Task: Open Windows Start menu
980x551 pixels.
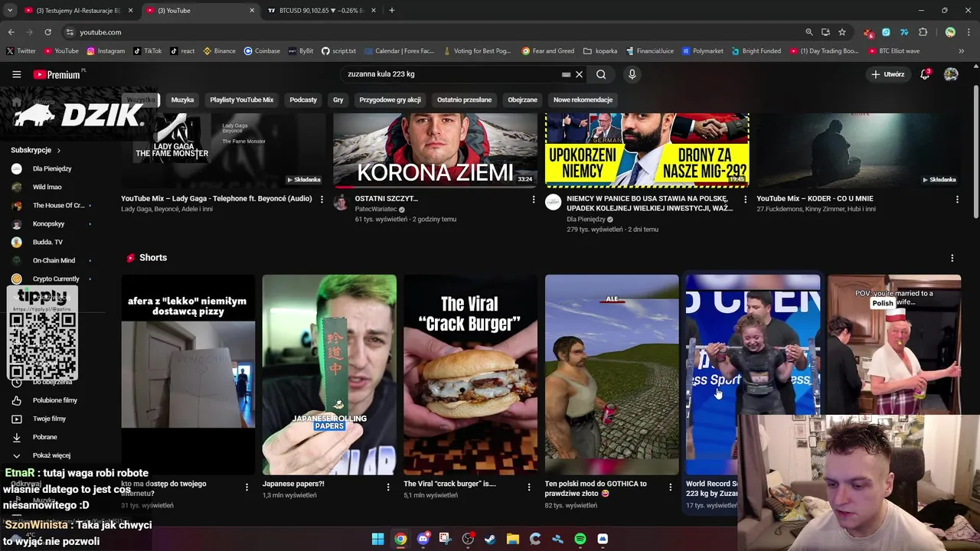Action: [x=377, y=539]
